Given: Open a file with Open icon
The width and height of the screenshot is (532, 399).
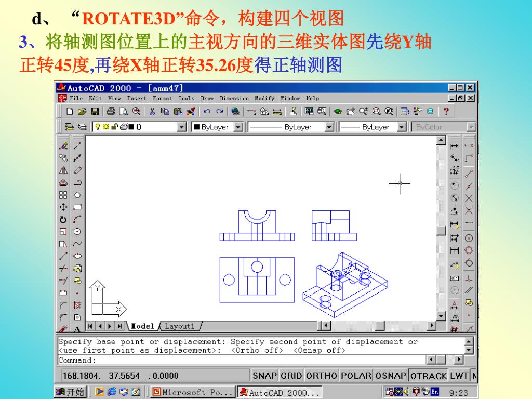Looking at the screenshot, I should pyautogui.click(x=82, y=111).
